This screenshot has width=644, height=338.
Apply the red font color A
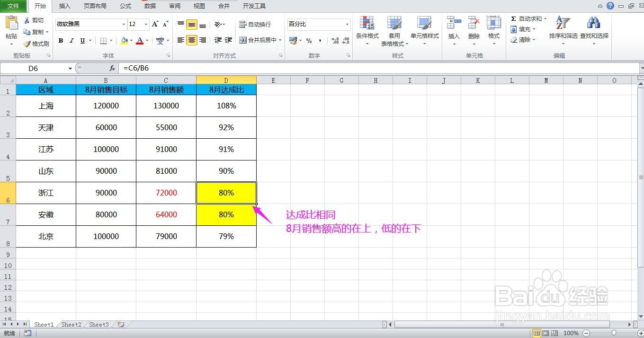[x=140, y=41]
